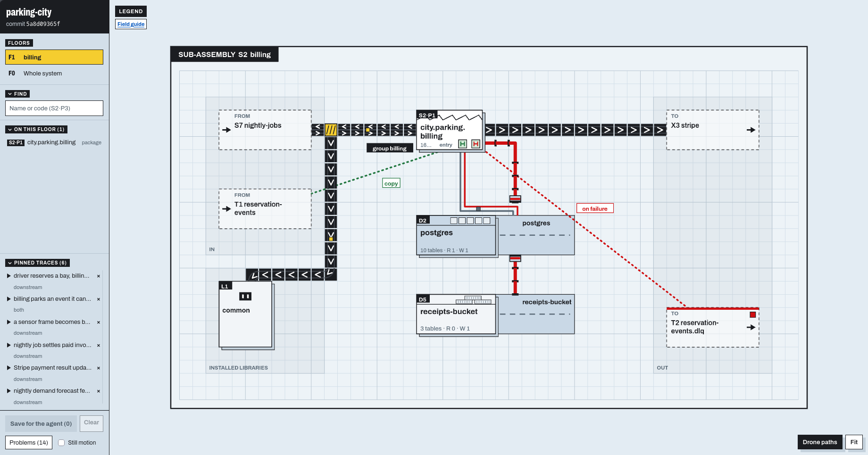The width and height of the screenshot is (868, 455).
Task: Remove the 'nightly demand forecast' pinned trace
Action: pyautogui.click(x=99, y=391)
